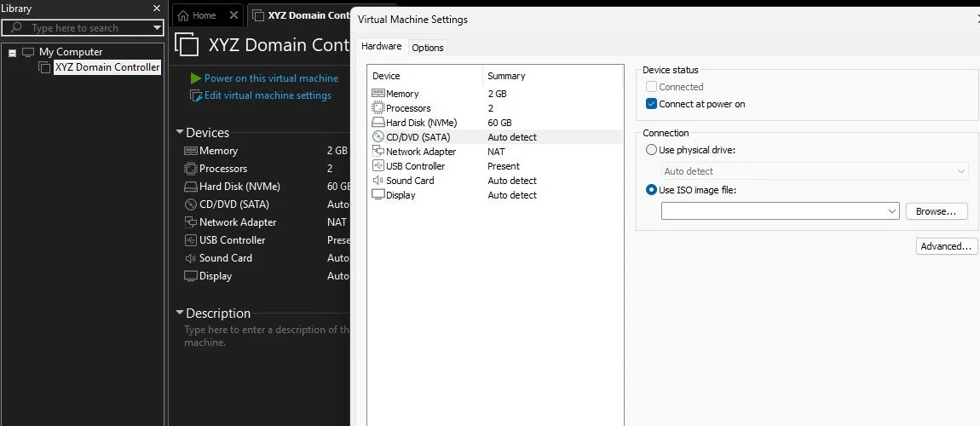Open the Library search options dropdown arrow
The height and width of the screenshot is (426, 980).
coord(157,28)
